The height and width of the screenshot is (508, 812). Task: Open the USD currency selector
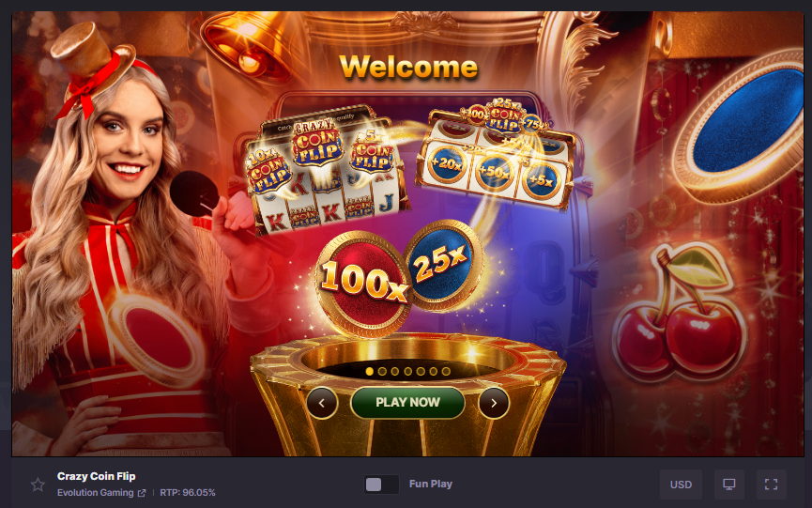(x=681, y=485)
